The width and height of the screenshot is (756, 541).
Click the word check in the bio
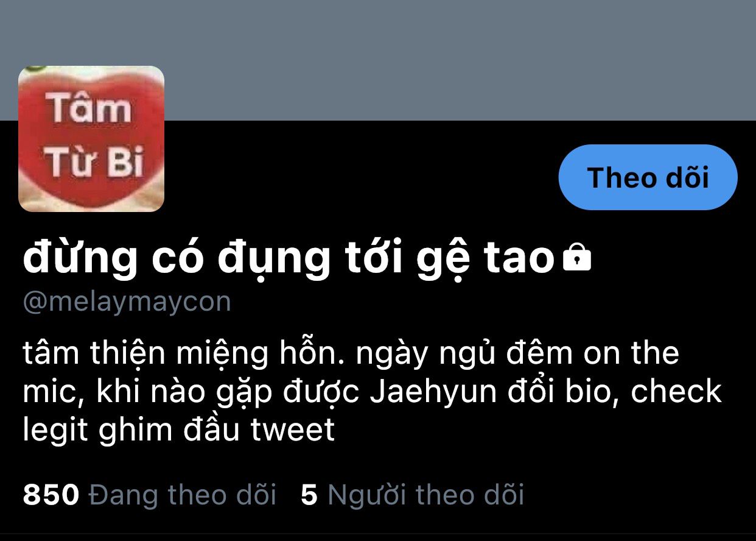pos(676,392)
